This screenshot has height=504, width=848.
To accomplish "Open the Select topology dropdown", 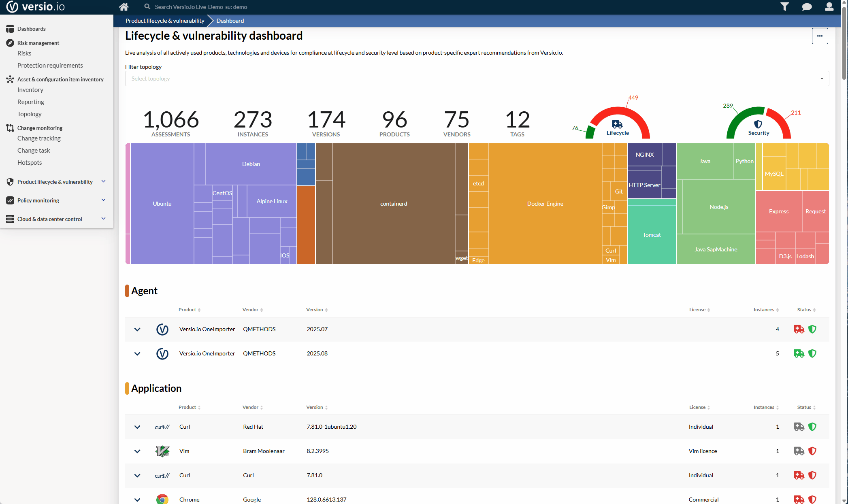I will coord(477,79).
